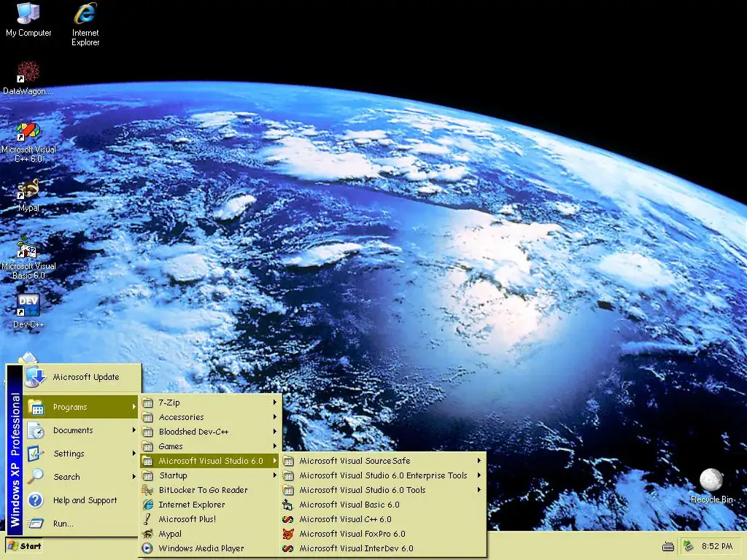Expand the Visual Studio 6.0 Tools arrow

[x=479, y=489]
